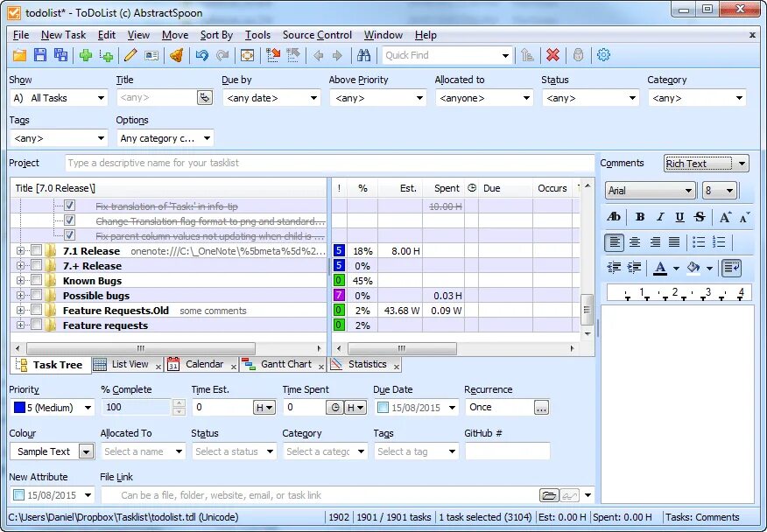Apply bold formatting in comments
Image resolution: width=767 pixels, height=532 pixels.
coord(640,217)
